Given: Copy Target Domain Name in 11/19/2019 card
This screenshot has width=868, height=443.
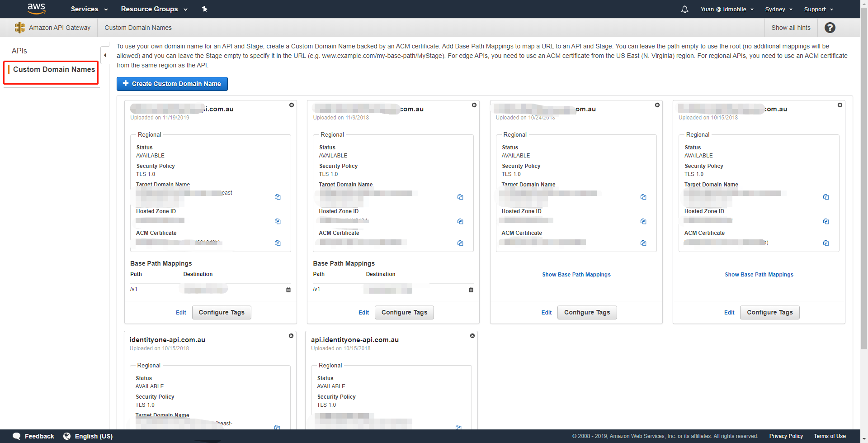Looking at the screenshot, I should (278, 197).
